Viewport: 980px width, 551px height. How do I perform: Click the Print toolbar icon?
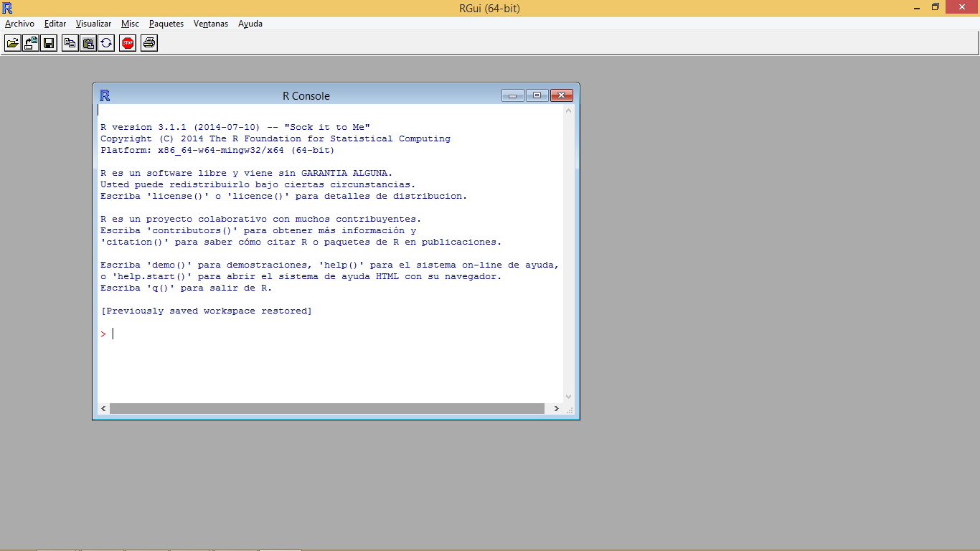(149, 43)
